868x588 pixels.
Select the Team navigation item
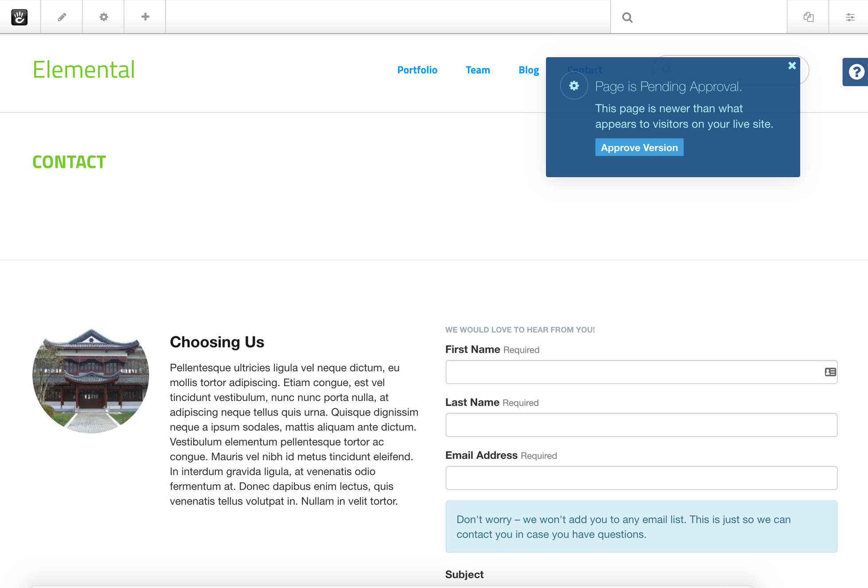(478, 70)
